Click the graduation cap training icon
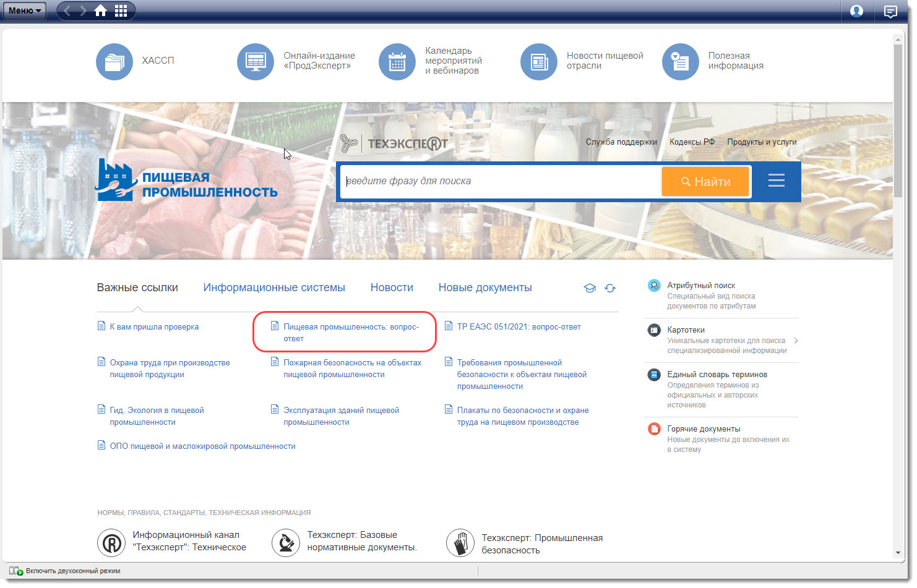917x588 pixels. pyautogui.click(x=590, y=288)
